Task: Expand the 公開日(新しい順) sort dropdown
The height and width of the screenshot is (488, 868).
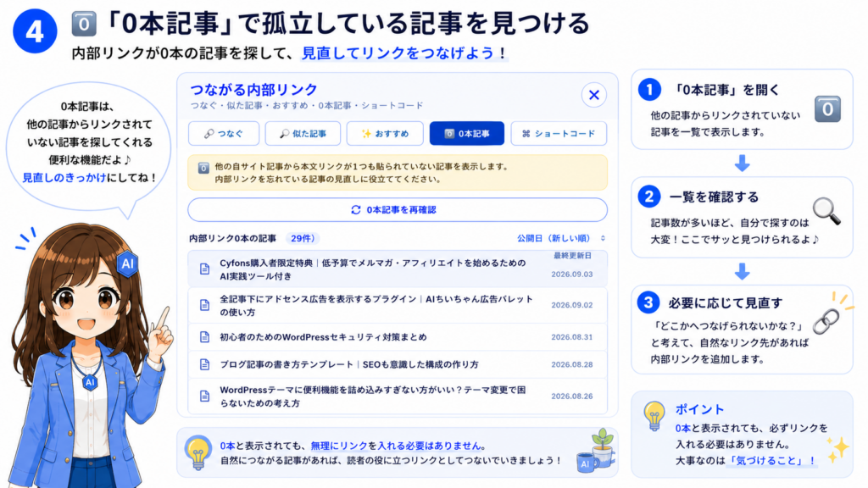Action: tap(561, 238)
